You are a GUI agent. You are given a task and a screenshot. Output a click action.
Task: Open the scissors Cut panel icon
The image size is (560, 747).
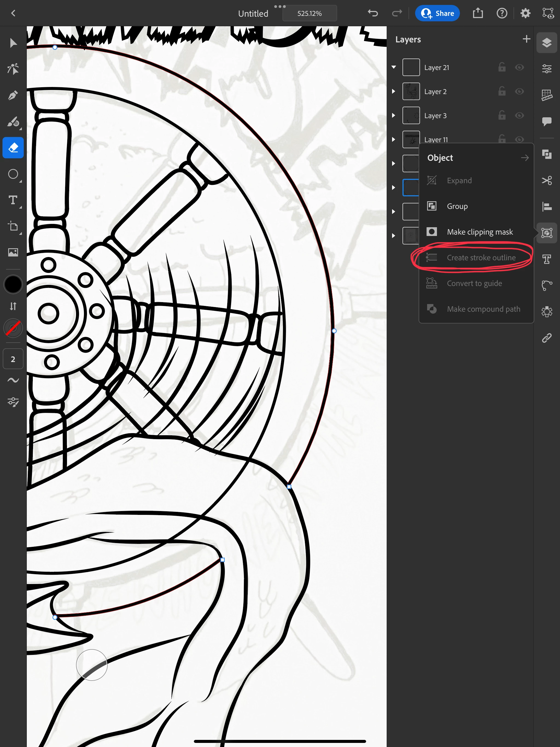[547, 180]
